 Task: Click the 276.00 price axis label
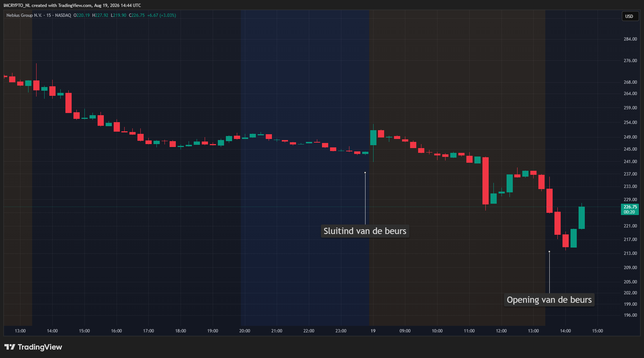pyautogui.click(x=630, y=61)
